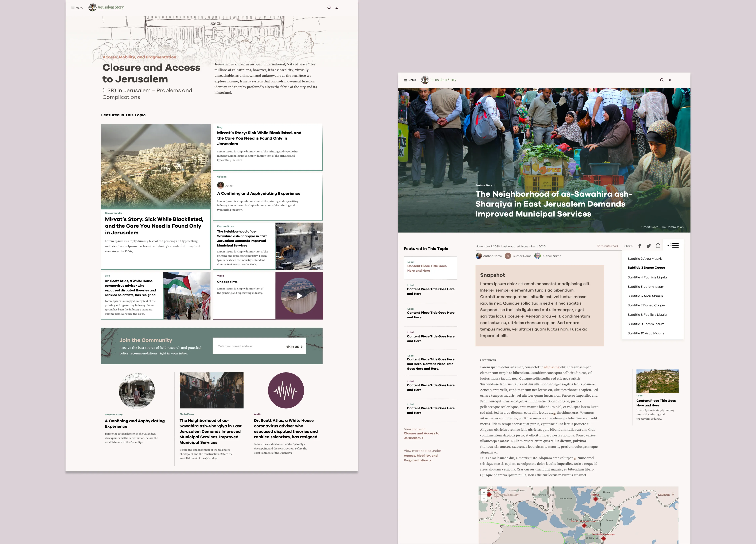The height and width of the screenshot is (544, 756).
Task: Open the Closure and Access to Jerusalem link
Action: (421, 435)
